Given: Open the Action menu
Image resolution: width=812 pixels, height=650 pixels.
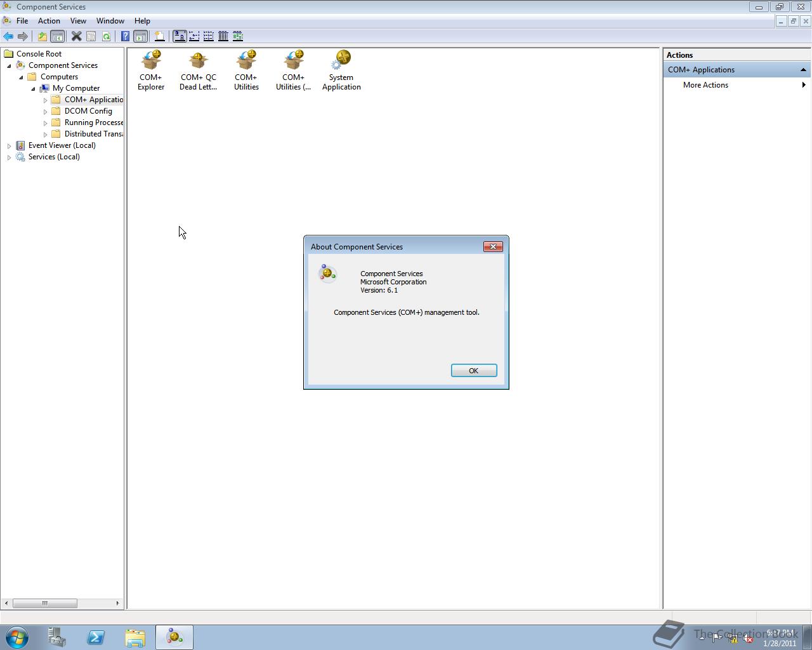Looking at the screenshot, I should tap(49, 21).
